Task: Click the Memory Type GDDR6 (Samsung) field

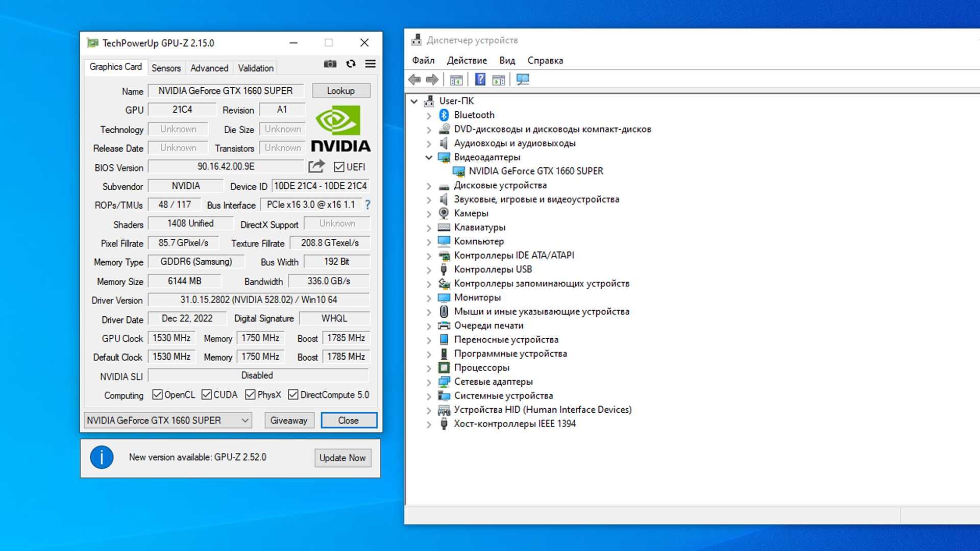Action: [196, 262]
